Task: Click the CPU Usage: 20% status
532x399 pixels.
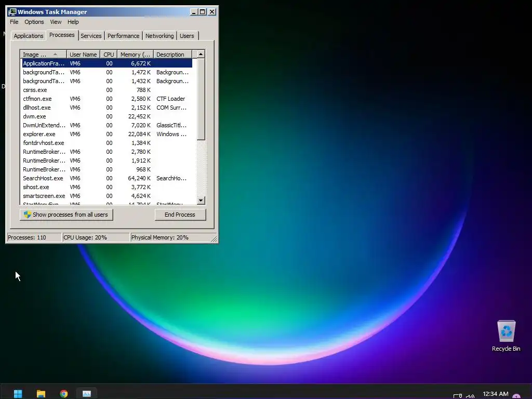Action: (96, 237)
